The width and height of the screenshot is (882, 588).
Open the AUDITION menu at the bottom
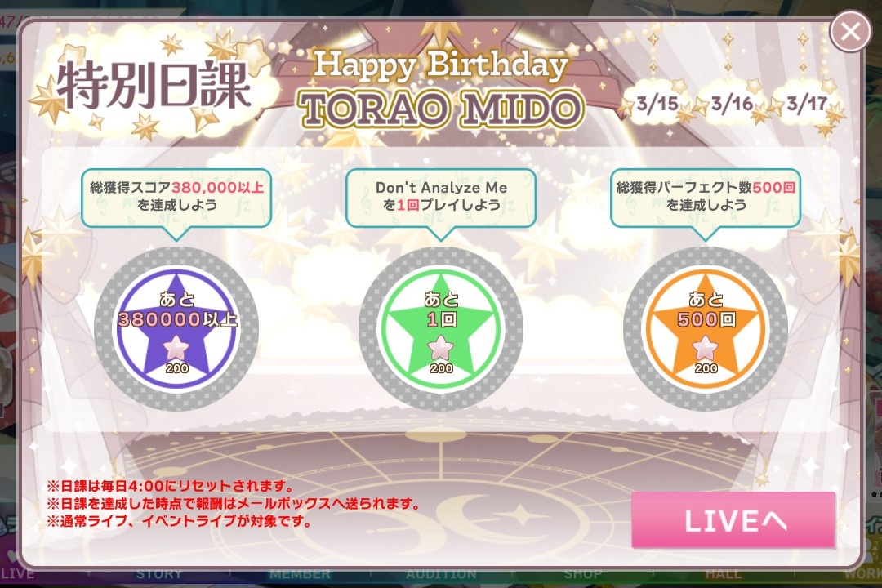tap(441, 574)
